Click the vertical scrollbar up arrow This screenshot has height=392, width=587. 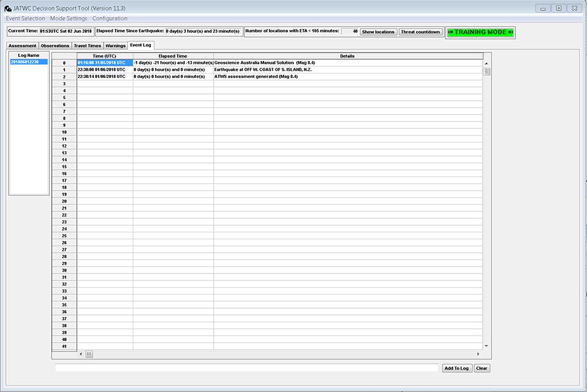(x=486, y=63)
